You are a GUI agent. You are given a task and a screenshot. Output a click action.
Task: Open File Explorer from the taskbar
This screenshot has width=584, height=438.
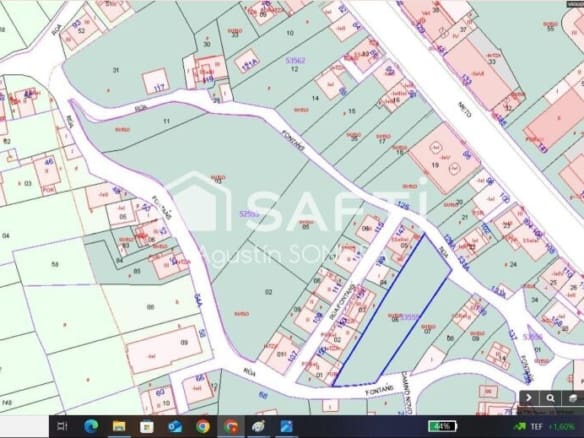(x=119, y=426)
